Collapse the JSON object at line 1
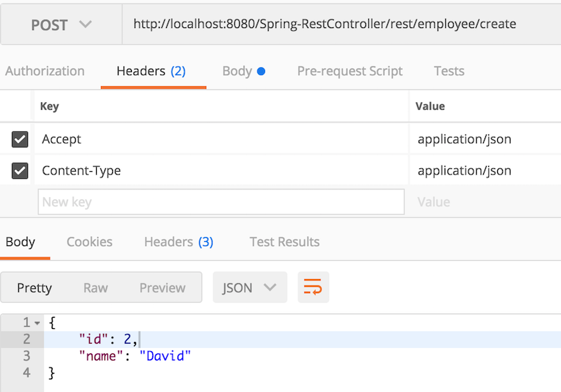 tap(37, 323)
